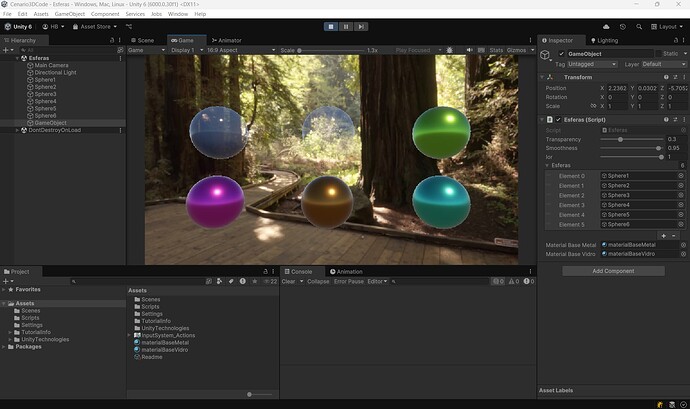Viewport: 690px width, 409px height.
Task: Open the object picker for materialBaseMetal field
Action: pyautogui.click(x=683, y=245)
